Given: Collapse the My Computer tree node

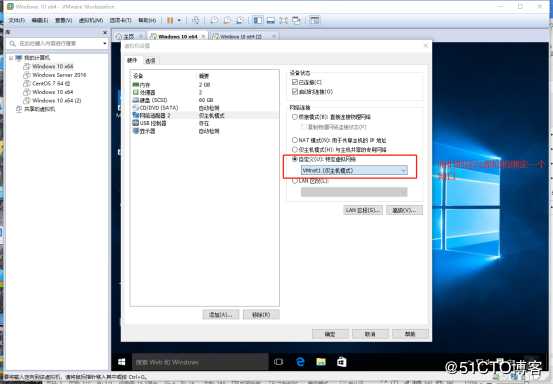Looking at the screenshot, I should [x=11, y=58].
